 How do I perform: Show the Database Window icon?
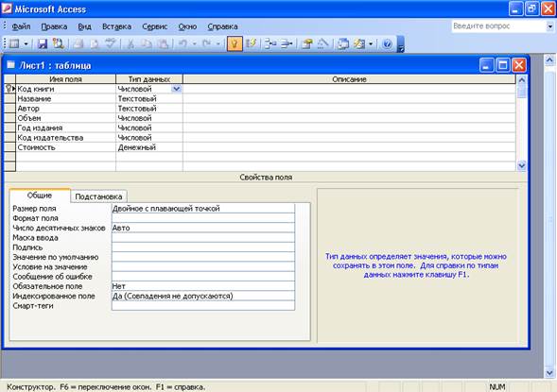tap(343, 44)
